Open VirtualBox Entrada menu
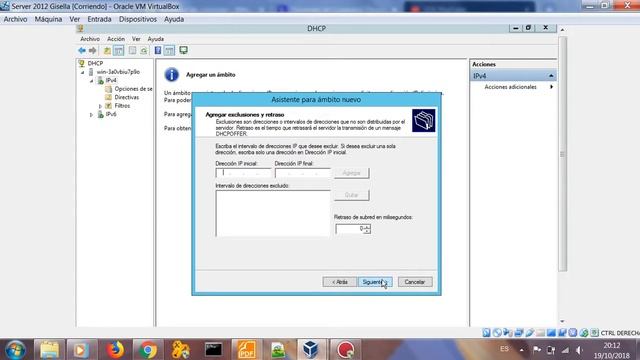This screenshot has width=640, height=360. click(99, 19)
